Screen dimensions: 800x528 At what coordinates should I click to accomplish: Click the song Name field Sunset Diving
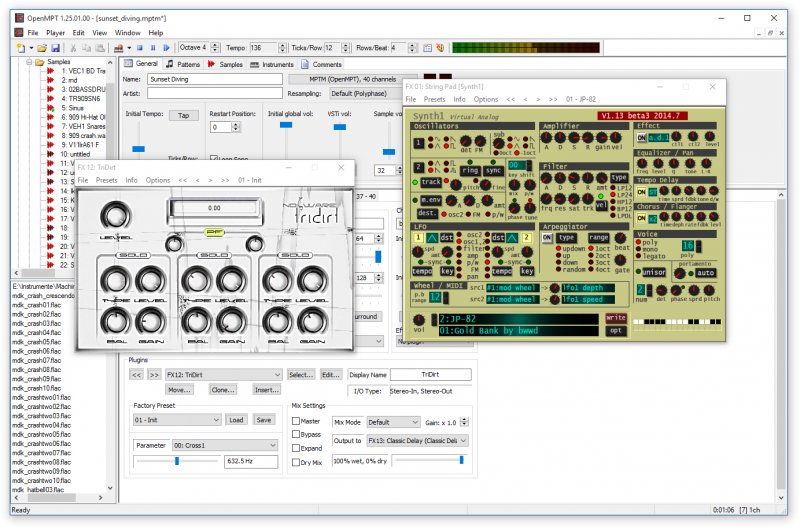(215, 80)
